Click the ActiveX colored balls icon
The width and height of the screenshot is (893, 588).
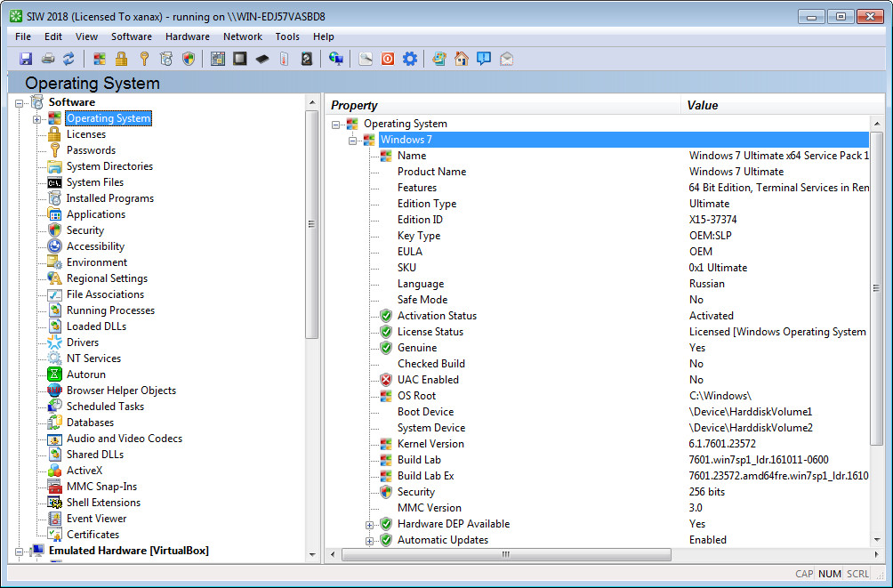tap(54, 471)
